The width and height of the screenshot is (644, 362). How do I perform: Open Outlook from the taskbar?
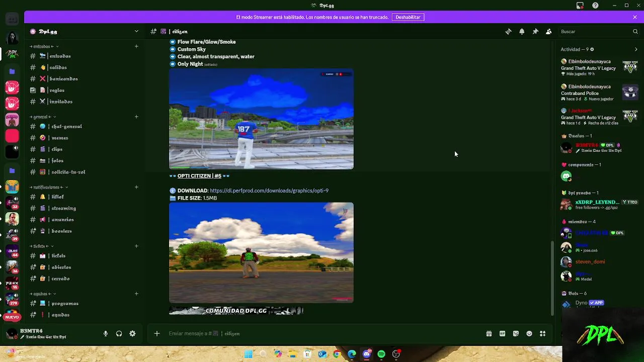coord(322,354)
